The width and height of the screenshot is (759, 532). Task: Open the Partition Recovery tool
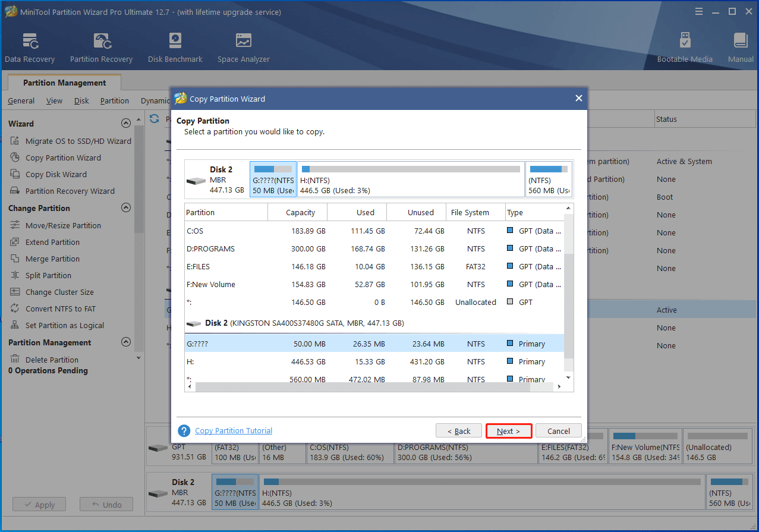point(101,48)
